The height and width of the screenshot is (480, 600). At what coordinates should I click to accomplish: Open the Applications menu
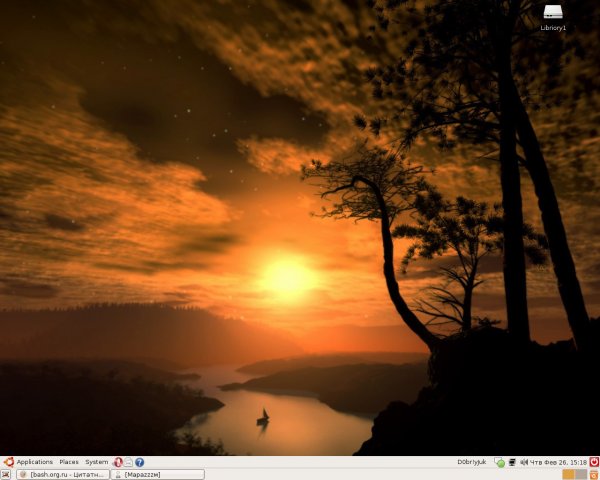(x=34, y=462)
